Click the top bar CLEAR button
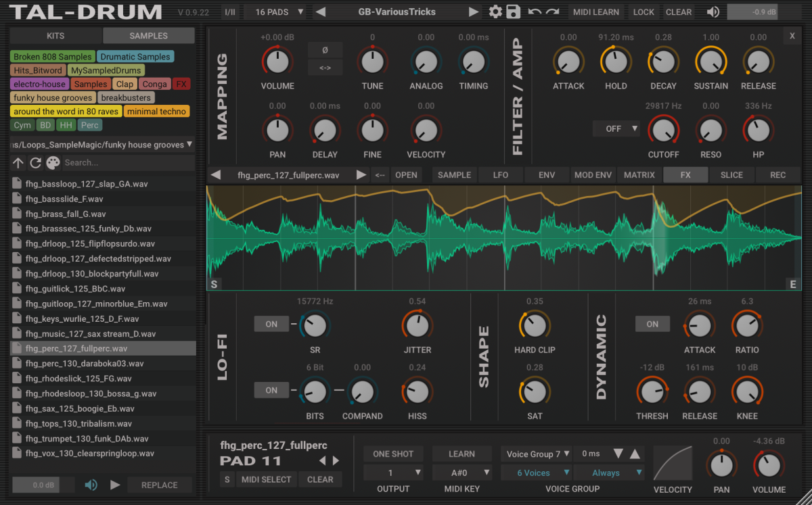Image resolution: width=812 pixels, height=505 pixels. click(679, 11)
